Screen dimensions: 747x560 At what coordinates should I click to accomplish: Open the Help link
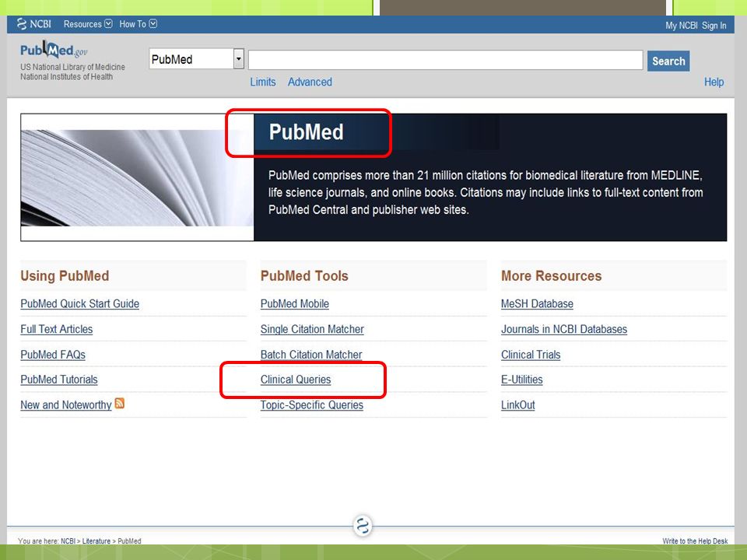click(x=714, y=82)
